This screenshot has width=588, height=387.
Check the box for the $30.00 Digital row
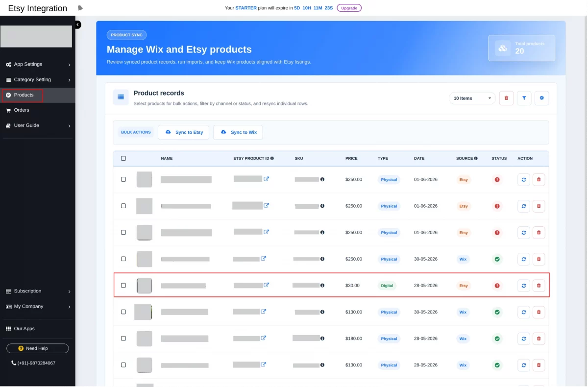point(123,285)
